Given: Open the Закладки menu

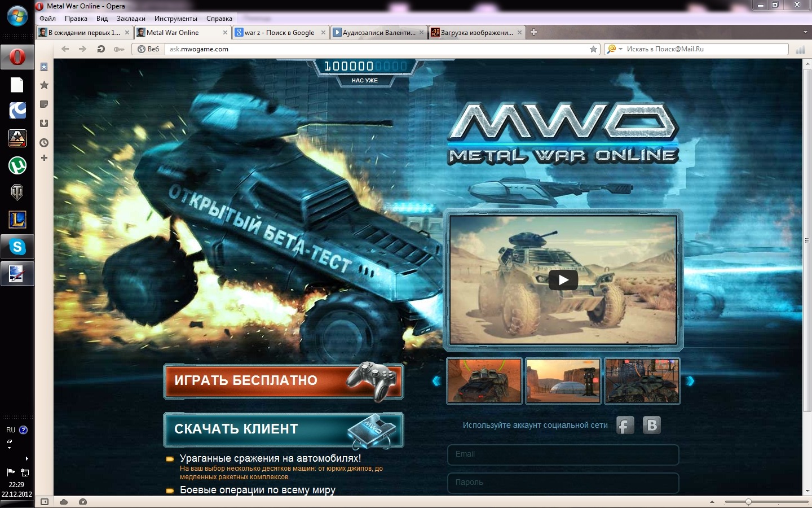Looking at the screenshot, I should pyautogui.click(x=131, y=19).
